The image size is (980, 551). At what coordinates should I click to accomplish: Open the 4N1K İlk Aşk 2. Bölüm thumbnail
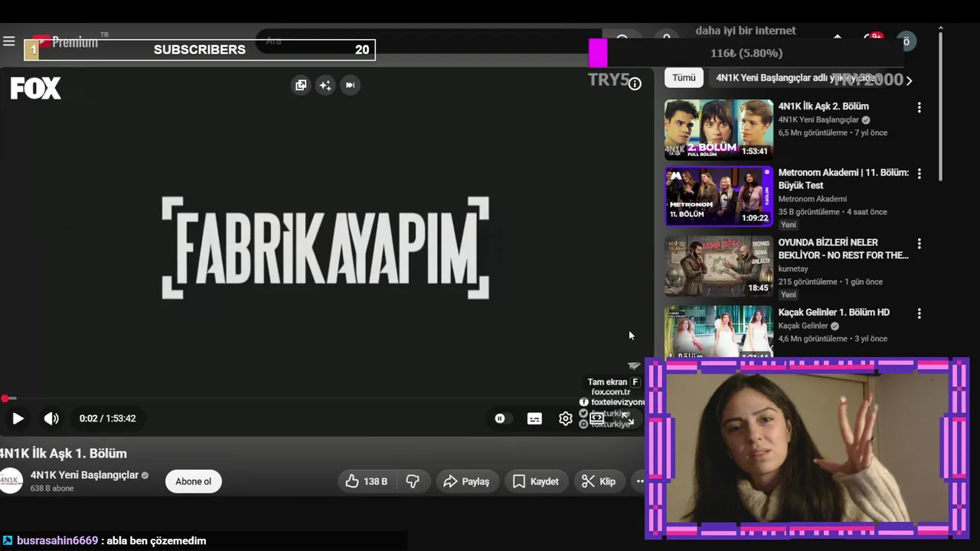719,129
